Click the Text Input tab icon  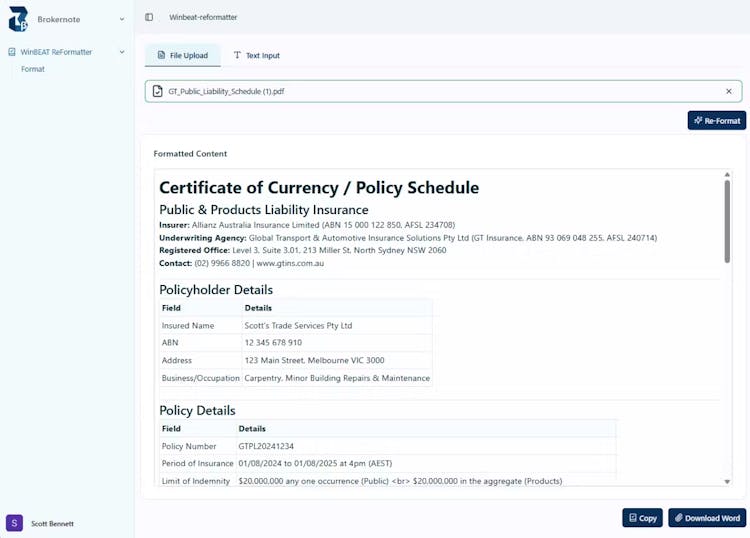coord(237,55)
